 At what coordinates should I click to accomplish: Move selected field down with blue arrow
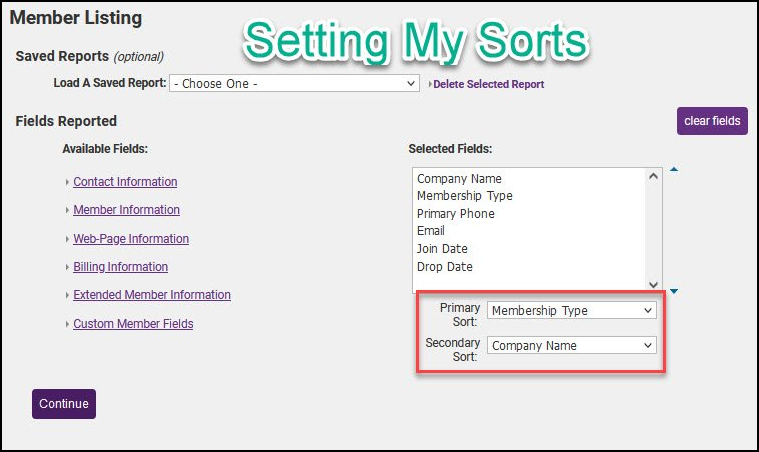[674, 291]
